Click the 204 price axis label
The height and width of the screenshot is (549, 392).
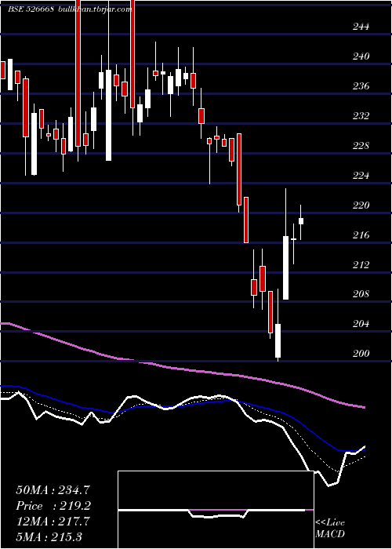pyautogui.click(x=359, y=324)
